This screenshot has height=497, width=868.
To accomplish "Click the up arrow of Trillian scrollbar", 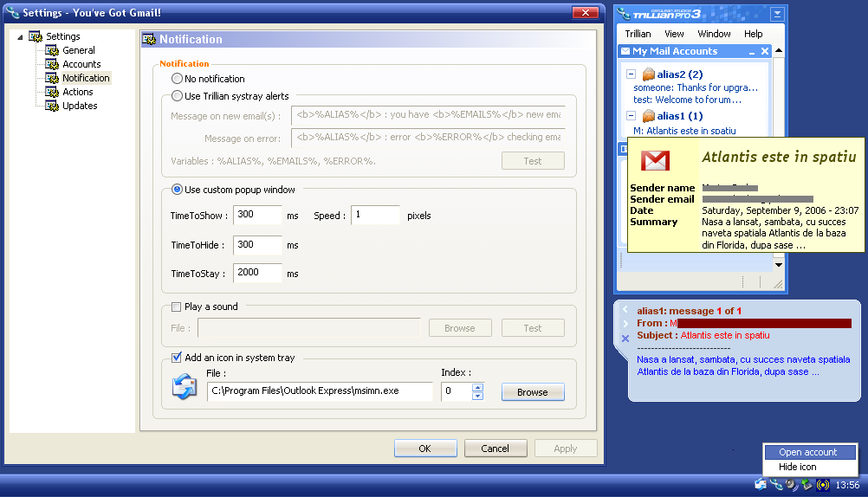I will pyautogui.click(x=778, y=51).
